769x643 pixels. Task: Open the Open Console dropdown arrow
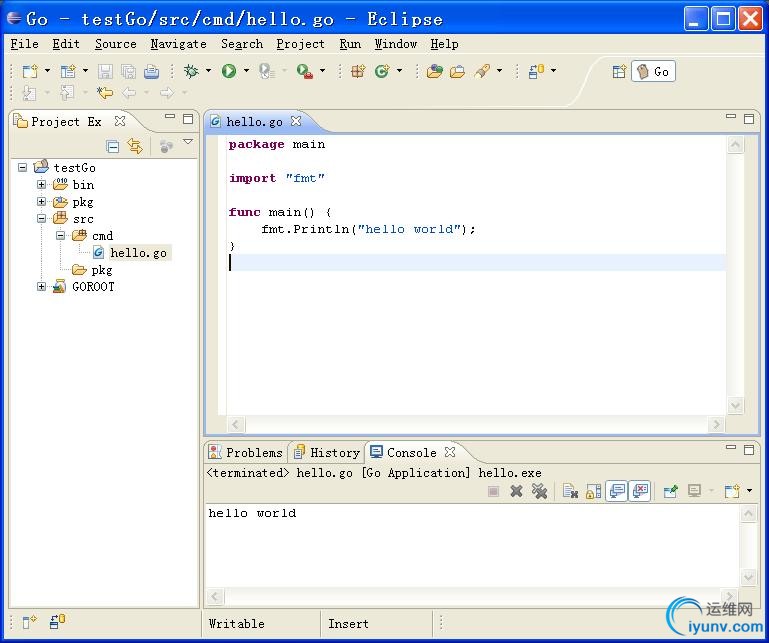click(749, 490)
